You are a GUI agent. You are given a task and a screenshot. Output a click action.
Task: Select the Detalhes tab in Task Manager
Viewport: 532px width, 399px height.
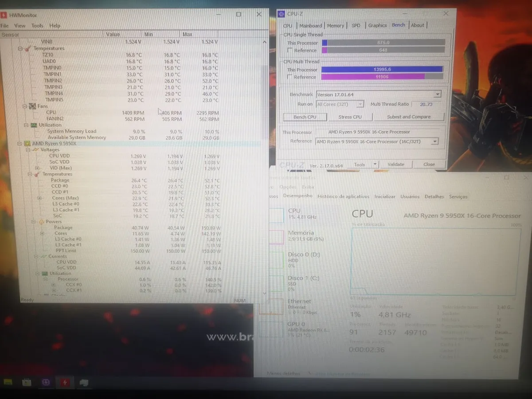pyautogui.click(x=434, y=196)
